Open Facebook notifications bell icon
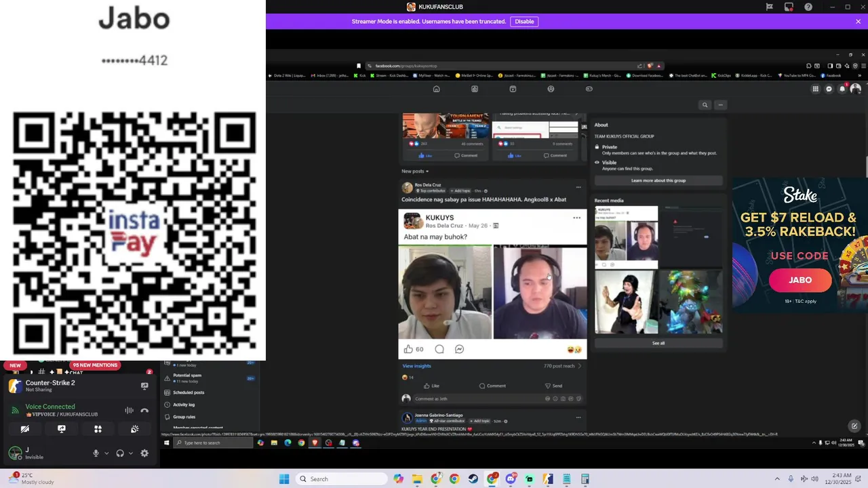The image size is (868, 488). pyautogui.click(x=842, y=89)
